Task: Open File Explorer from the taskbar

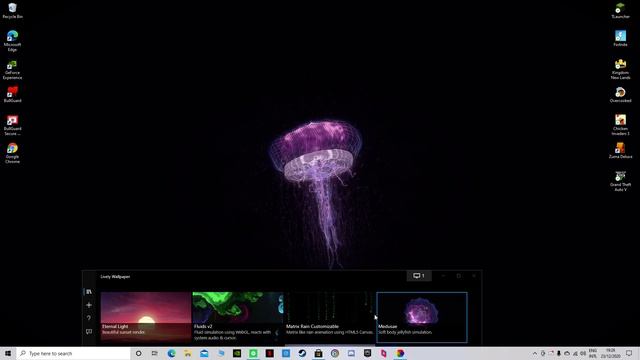Action: tap(188, 353)
